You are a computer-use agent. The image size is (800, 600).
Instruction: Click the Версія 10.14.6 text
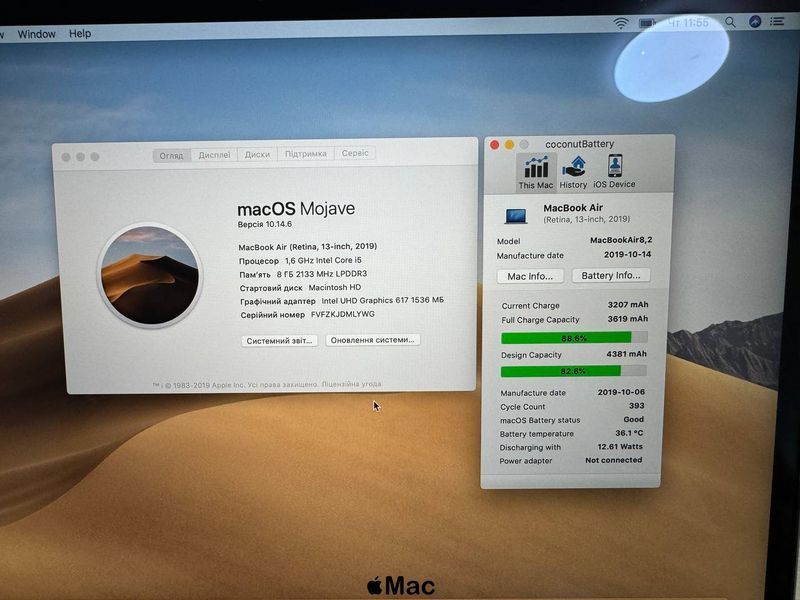pyautogui.click(x=265, y=224)
